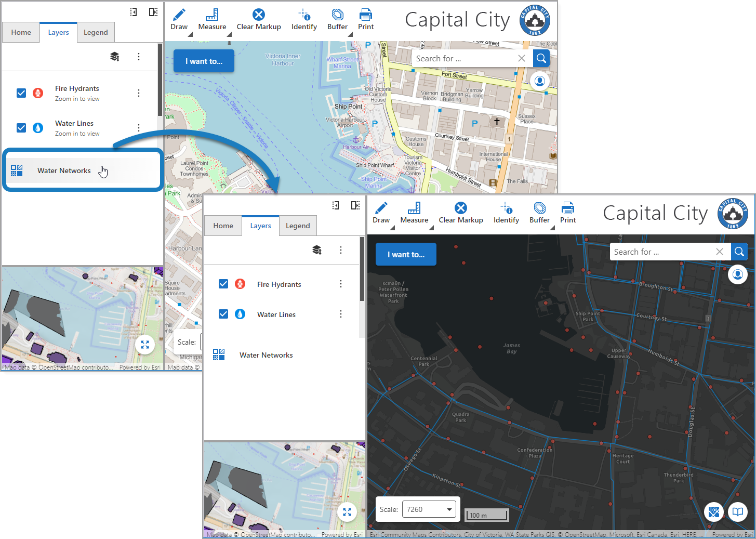Expand Draw tool arrow in dark-map toolbar

(392, 228)
